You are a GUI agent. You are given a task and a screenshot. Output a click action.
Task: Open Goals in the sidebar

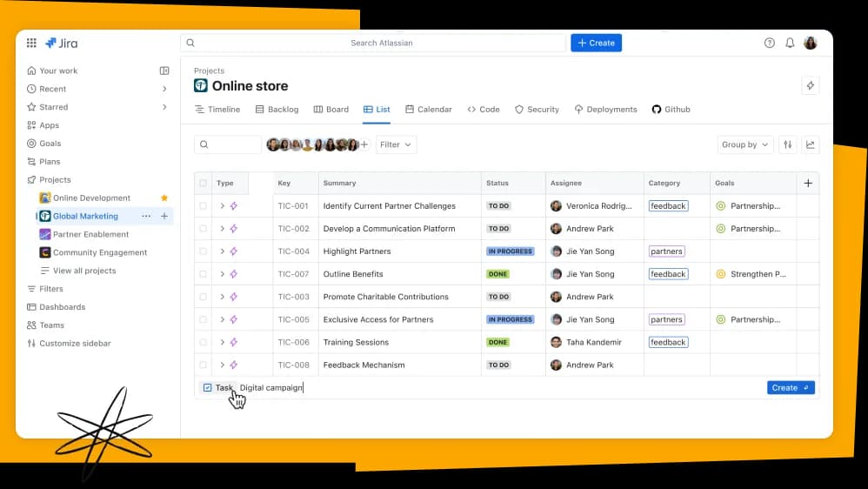[50, 143]
